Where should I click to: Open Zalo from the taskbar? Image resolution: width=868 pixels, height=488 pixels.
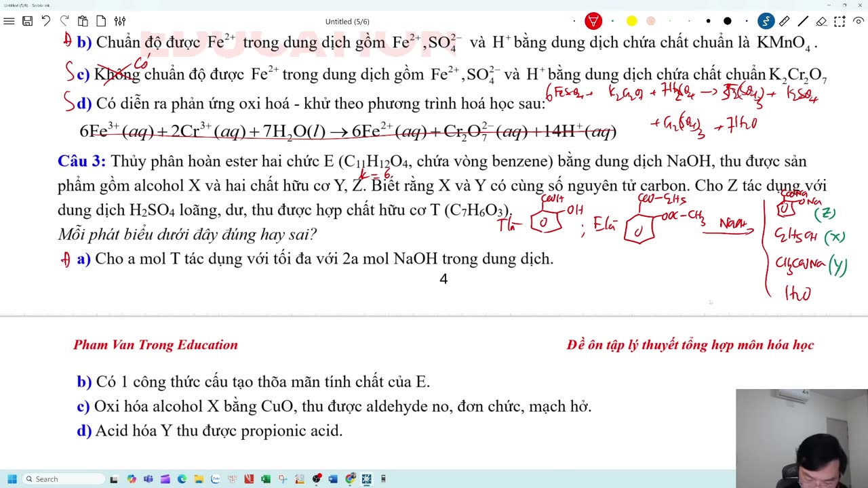click(x=216, y=479)
